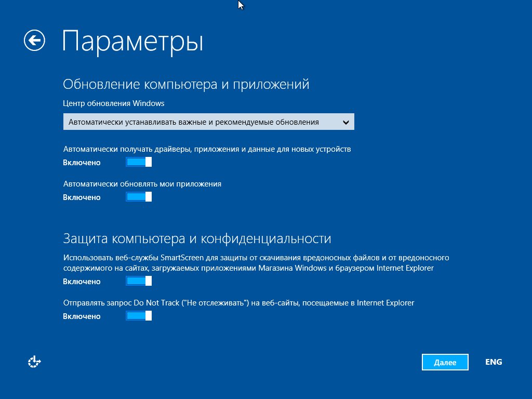Click Включено label beside the Do Not Track toggle
Image resolution: width=532 pixels, height=399 pixels.
click(82, 316)
